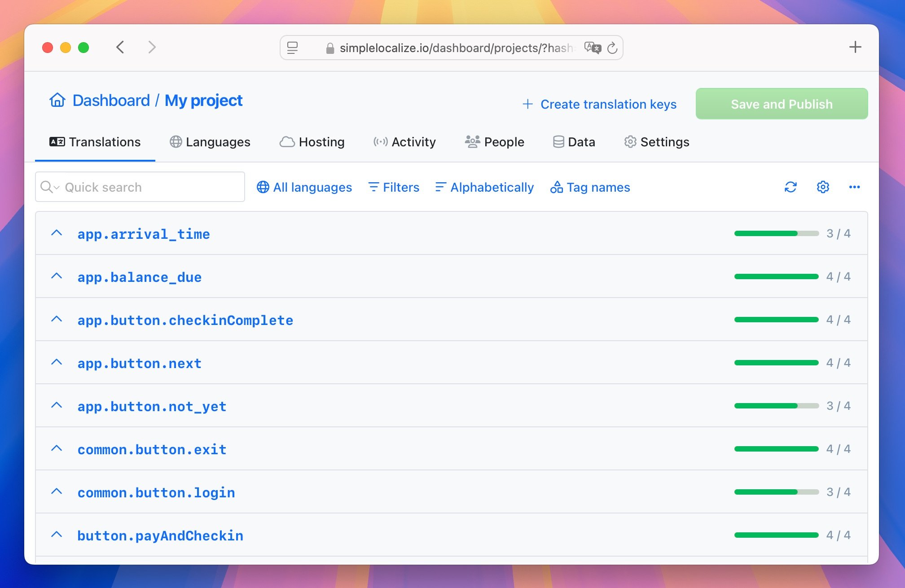
Task: Toggle the Tag names view
Action: [589, 187]
